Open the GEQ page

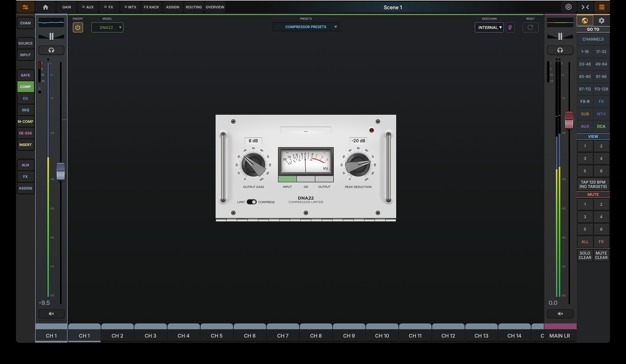(x=25, y=110)
